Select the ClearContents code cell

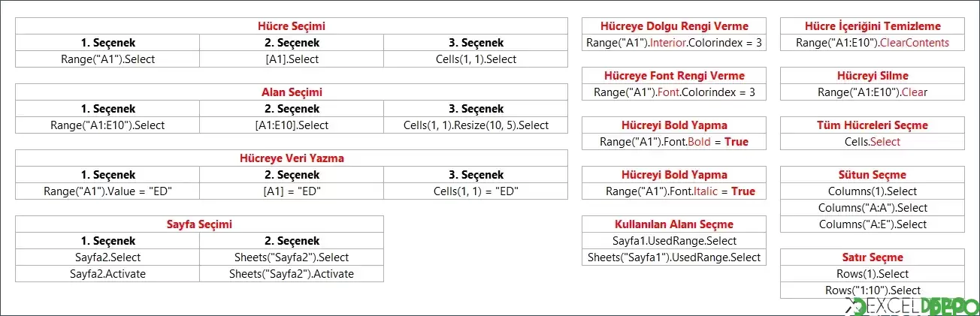coord(873,43)
